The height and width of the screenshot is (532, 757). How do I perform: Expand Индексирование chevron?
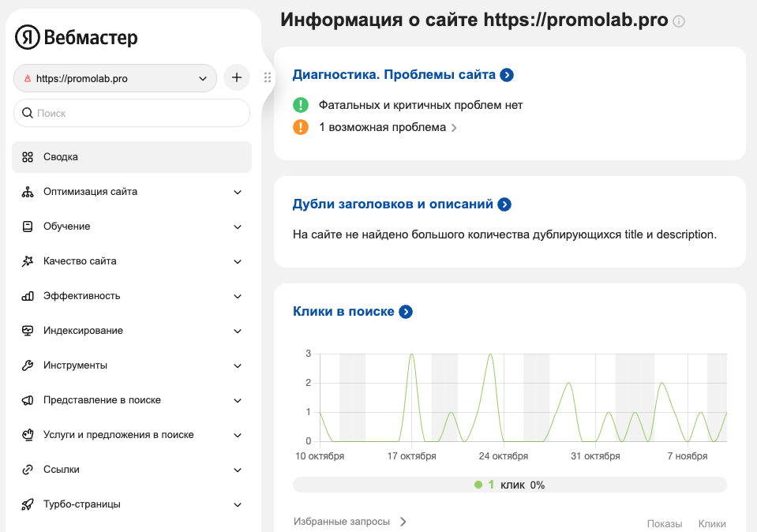[238, 332]
